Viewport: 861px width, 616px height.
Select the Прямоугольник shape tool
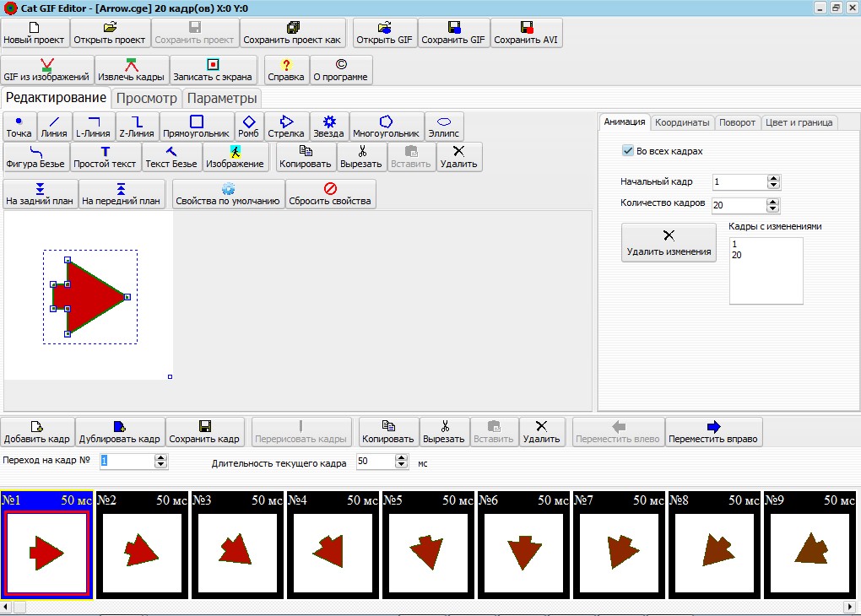[x=196, y=127]
